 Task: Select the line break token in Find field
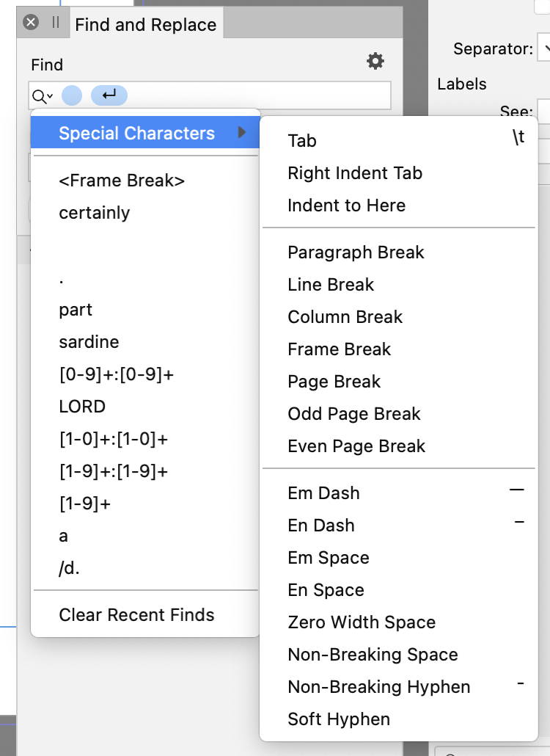tap(109, 95)
